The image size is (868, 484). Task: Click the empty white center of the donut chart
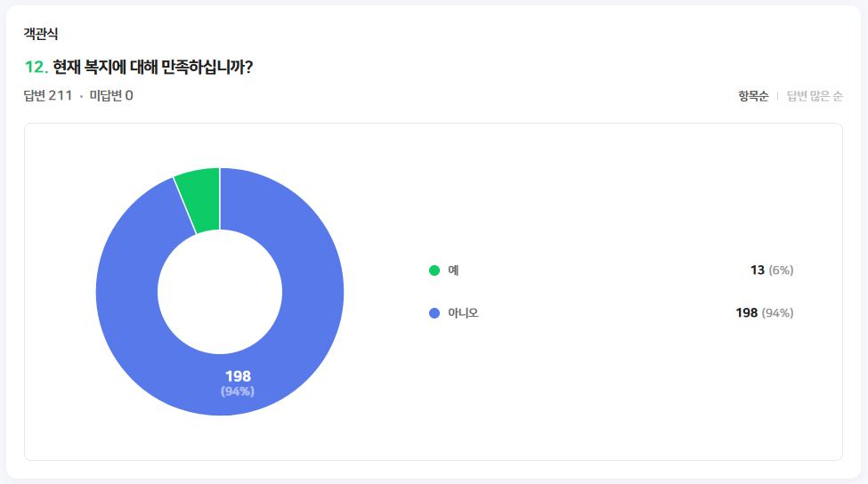220,292
